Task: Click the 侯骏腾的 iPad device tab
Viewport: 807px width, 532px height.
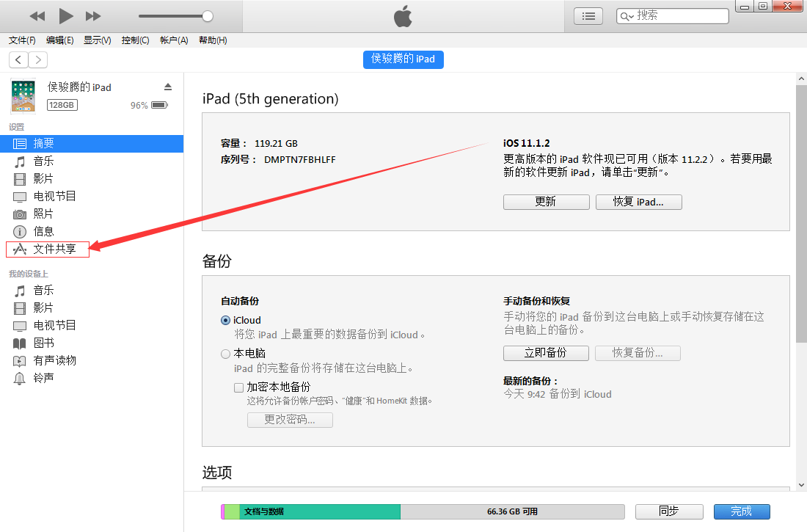Action: [403, 59]
